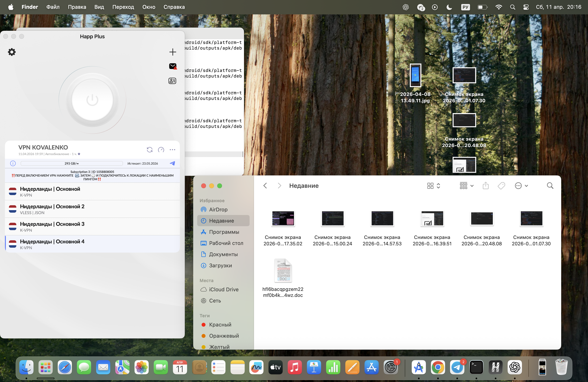Open Happ Plus settings gear
Screen dimensions: 588x382
[12, 52]
